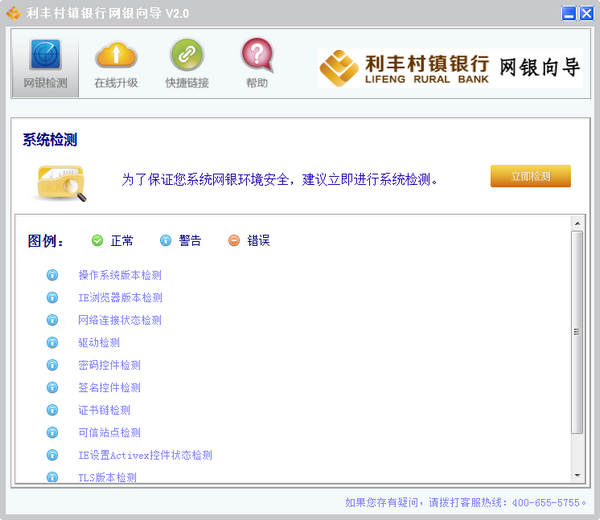Select the IE浏览器版本检测 item
Image resolution: width=600 pixels, height=520 pixels.
click(120, 298)
